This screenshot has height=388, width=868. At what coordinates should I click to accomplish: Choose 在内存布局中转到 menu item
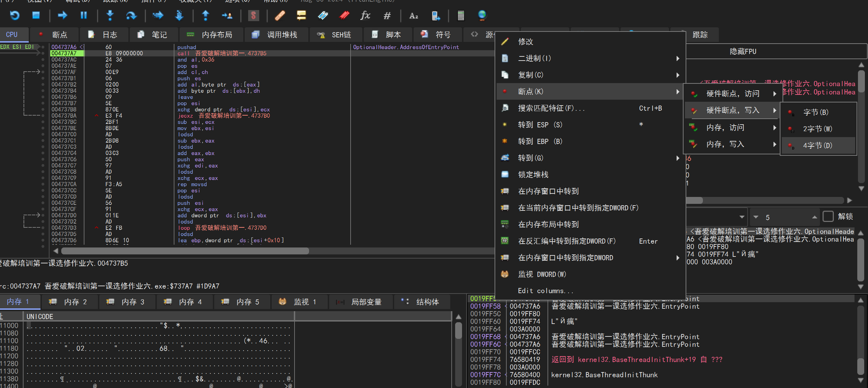pos(590,224)
